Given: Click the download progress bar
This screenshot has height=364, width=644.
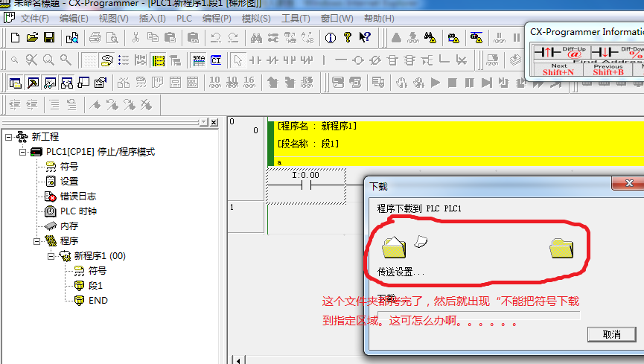Looking at the screenshot, I should [x=476, y=316].
